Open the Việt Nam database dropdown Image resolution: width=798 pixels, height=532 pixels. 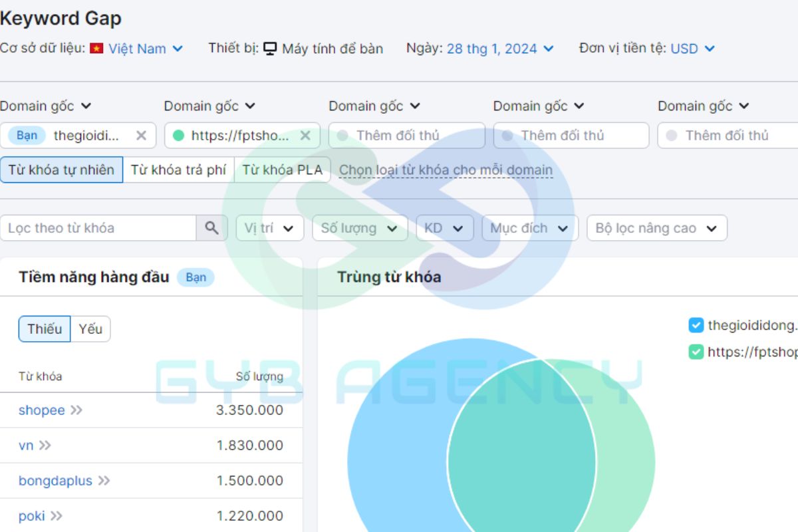[x=146, y=49]
